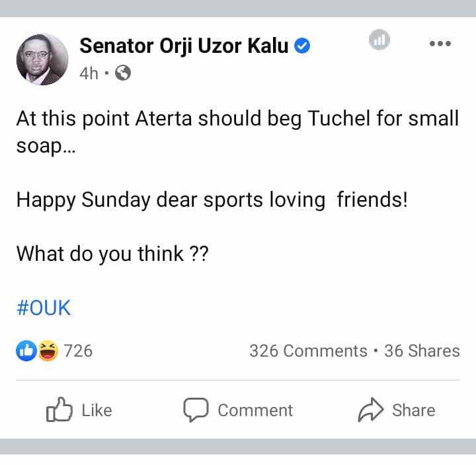Image resolution: width=476 pixels, height=465 pixels.
Task: Follow the #OUK hashtag
Action: point(44,308)
